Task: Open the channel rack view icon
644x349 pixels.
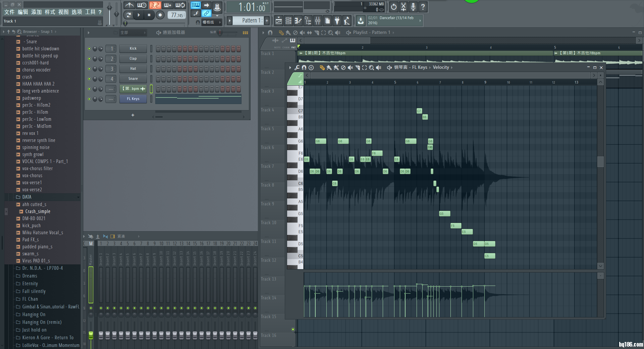Action: (x=288, y=21)
